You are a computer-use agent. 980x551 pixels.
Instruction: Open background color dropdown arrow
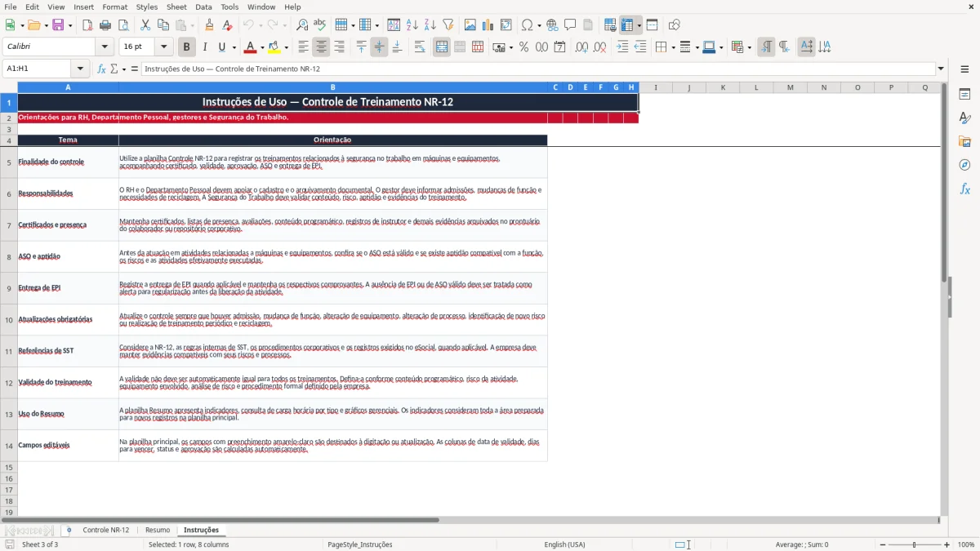point(286,47)
